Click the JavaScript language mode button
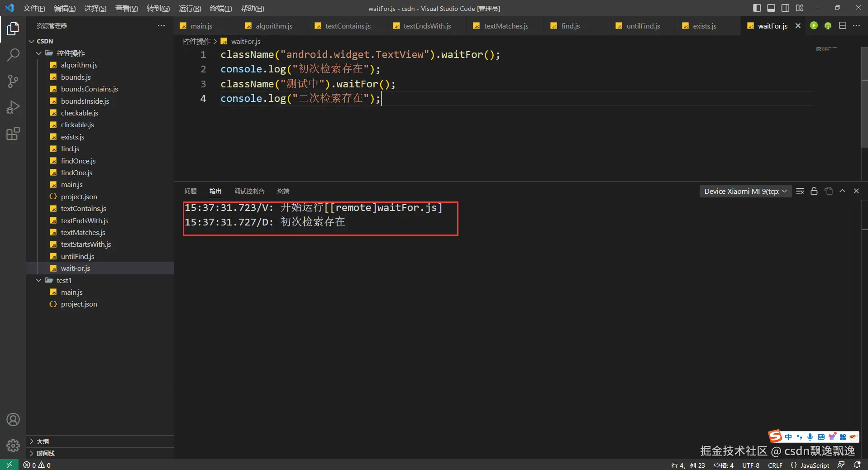Image resolution: width=868 pixels, height=470 pixels. pyautogui.click(x=814, y=465)
